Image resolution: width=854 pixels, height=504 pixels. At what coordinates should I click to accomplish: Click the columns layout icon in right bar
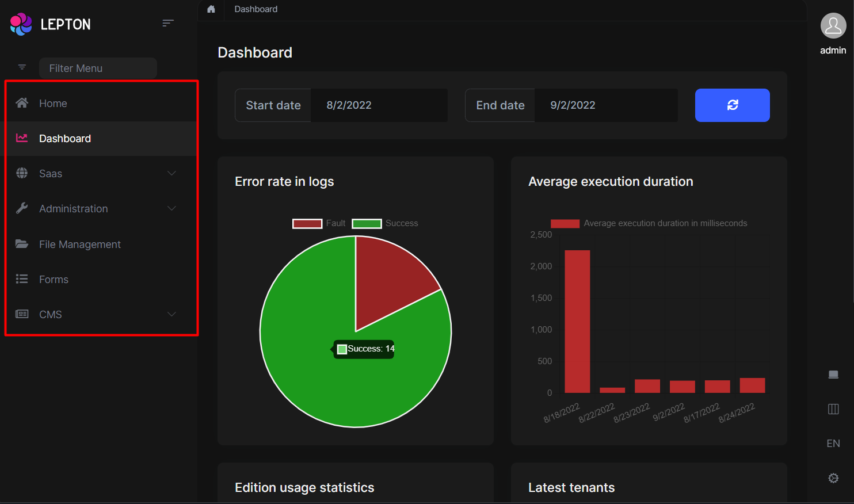833,409
